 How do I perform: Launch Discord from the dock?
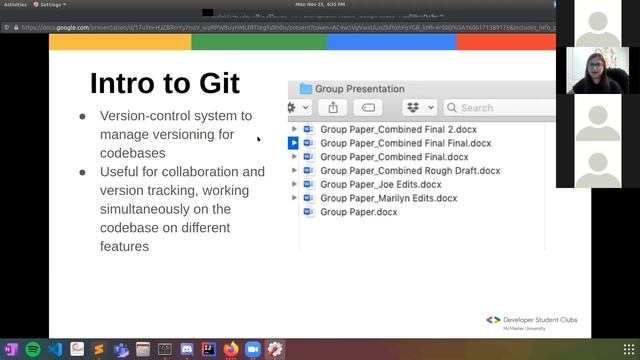[x=187, y=349]
